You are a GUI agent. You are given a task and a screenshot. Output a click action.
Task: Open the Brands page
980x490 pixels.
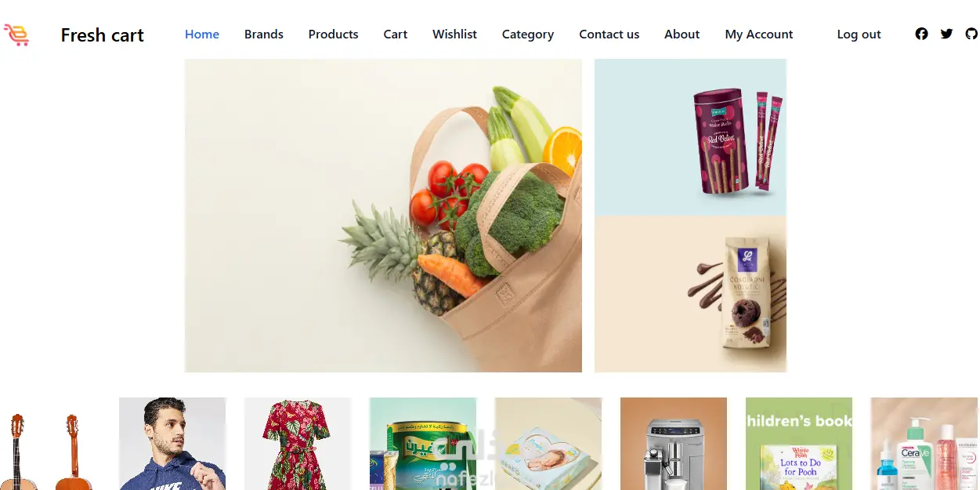[x=264, y=34]
